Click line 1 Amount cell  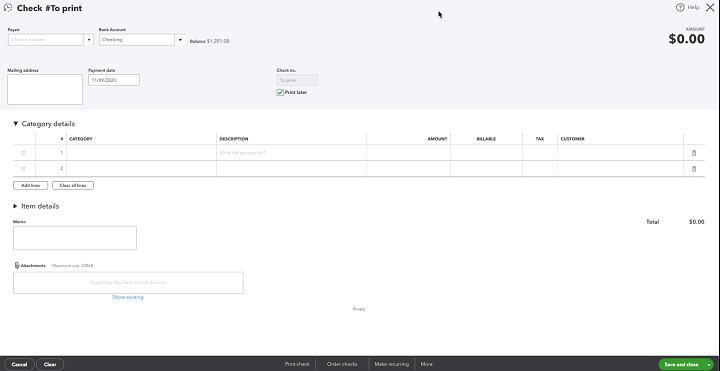[409, 153]
